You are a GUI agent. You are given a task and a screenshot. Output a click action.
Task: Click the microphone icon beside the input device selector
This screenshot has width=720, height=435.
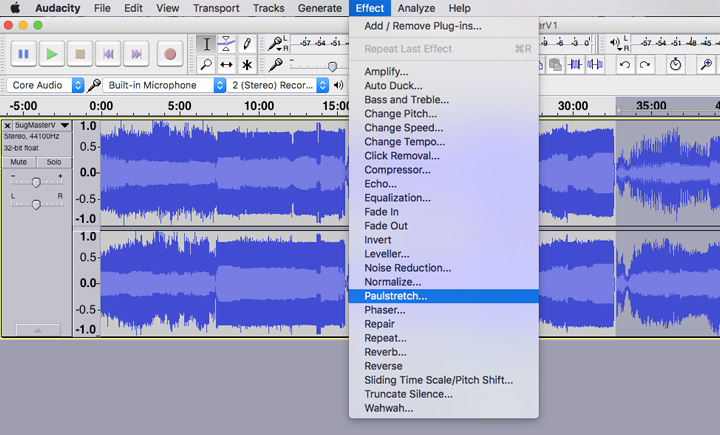click(94, 85)
